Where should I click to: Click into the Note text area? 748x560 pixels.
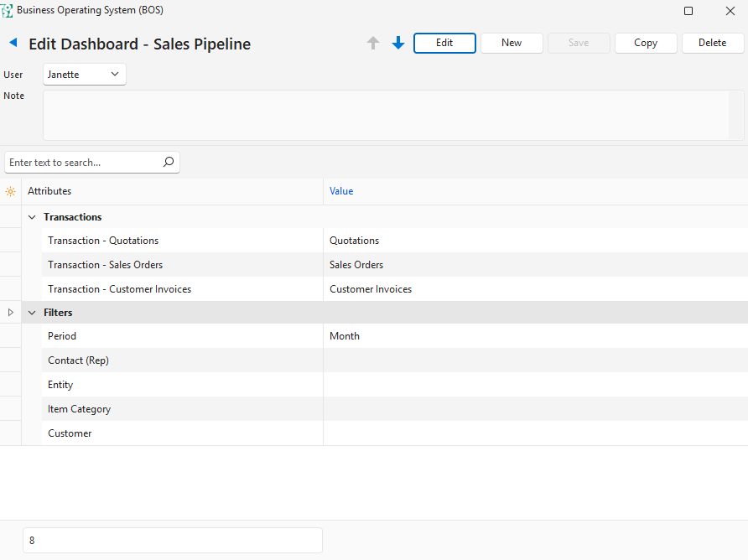tap(386, 115)
